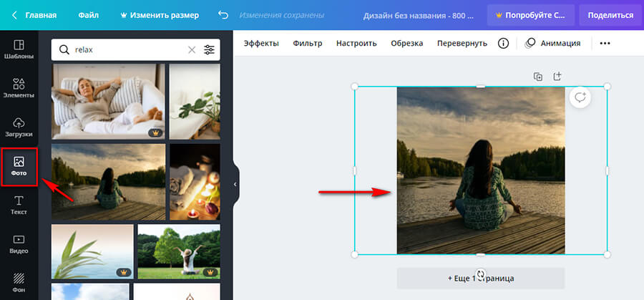Clear the relax search query

(x=192, y=49)
